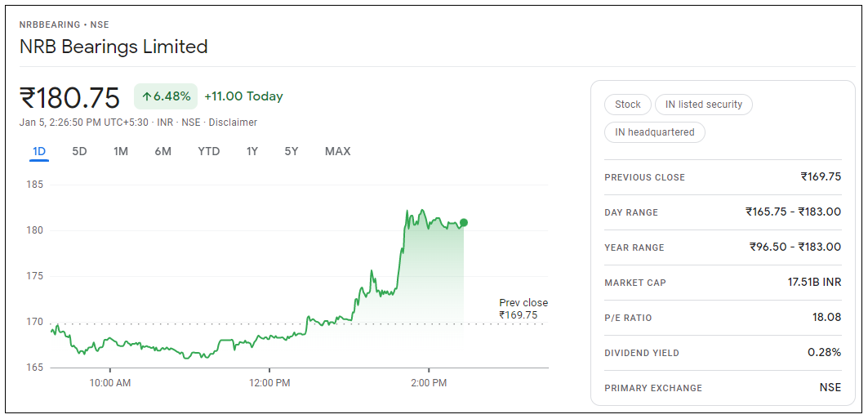The width and height of the screenshot is (868, 419).
Task: Select the 1D time range tab
Action: [39, 151]
